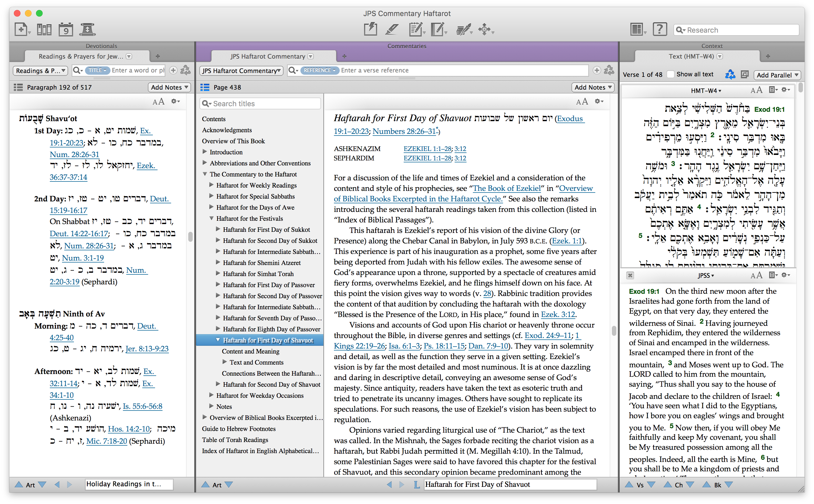
Task: Open the REFERENCE search type dropdown
Action: pyautogui.click(x=320, y=70)
